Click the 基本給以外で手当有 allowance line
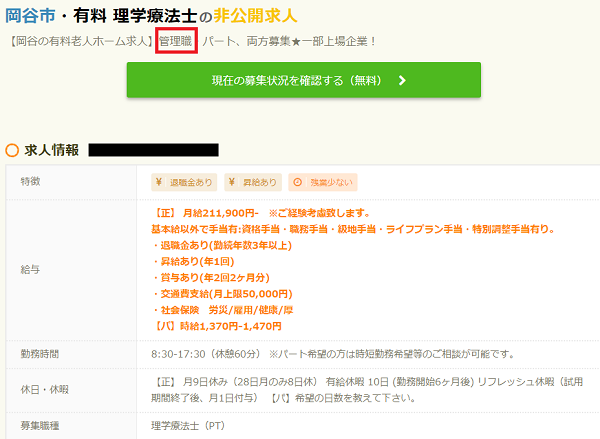600x439 pixels. [x=352, y=229]
